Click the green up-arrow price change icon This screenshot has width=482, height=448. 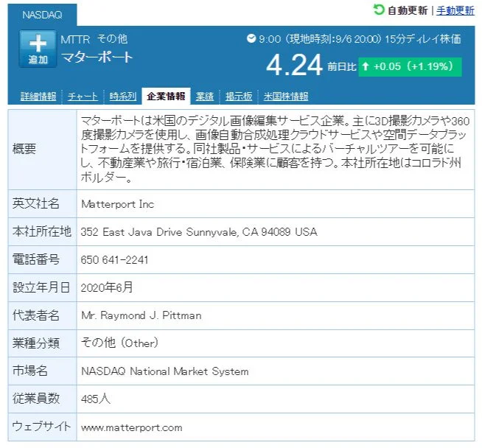pyautogui.click(x=366, y=66)
